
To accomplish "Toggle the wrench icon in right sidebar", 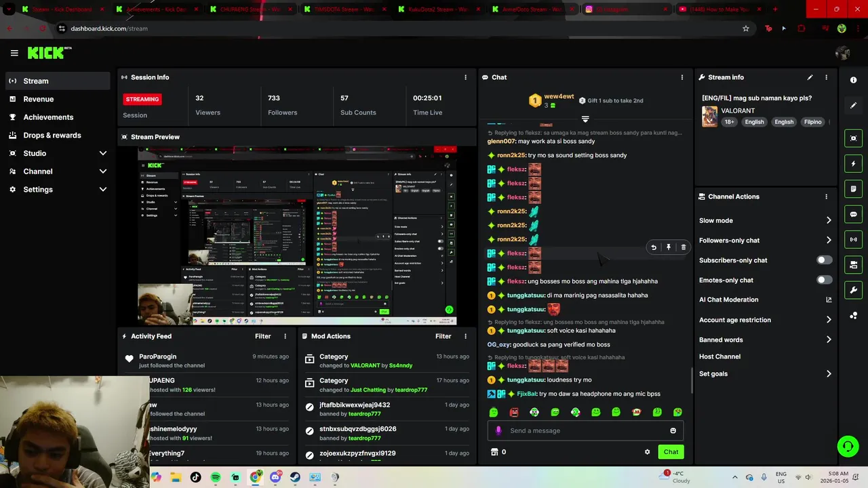I will click(853, 290).
